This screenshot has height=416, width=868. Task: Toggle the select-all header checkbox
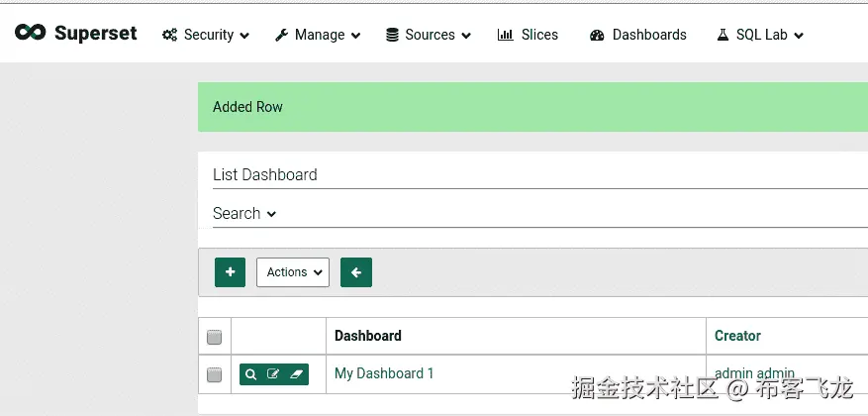point(214,337)
